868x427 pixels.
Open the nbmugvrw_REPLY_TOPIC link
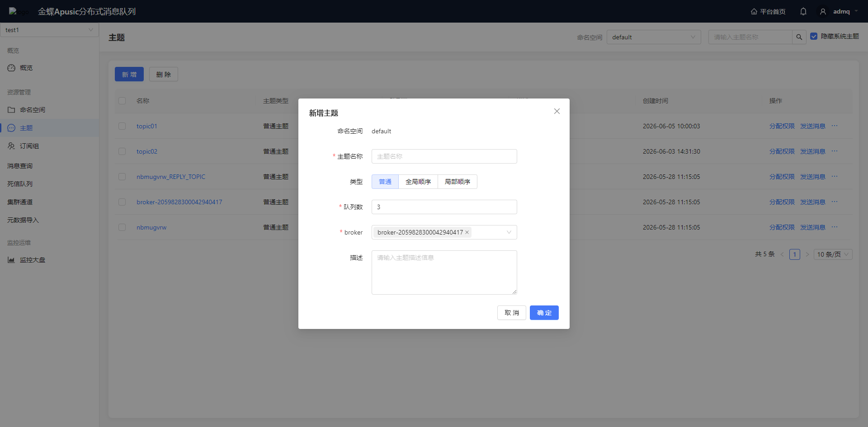click(171, 177)
